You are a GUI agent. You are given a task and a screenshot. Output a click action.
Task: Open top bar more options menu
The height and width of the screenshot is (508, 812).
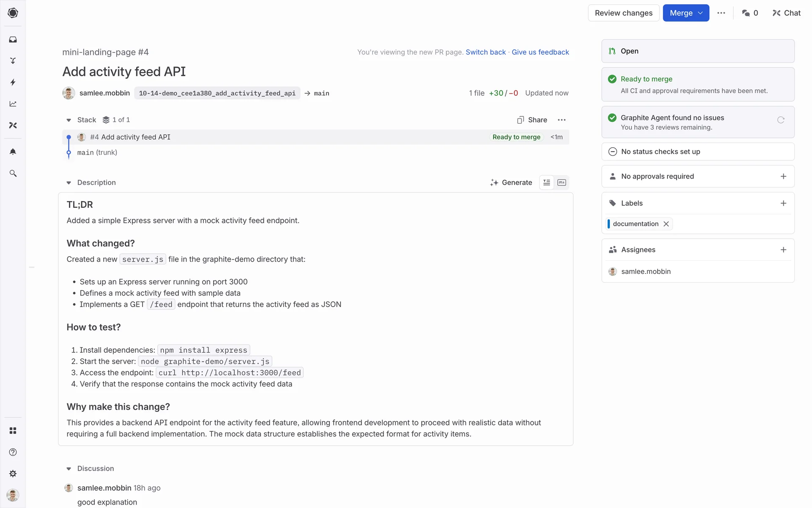tap(721, 13)
